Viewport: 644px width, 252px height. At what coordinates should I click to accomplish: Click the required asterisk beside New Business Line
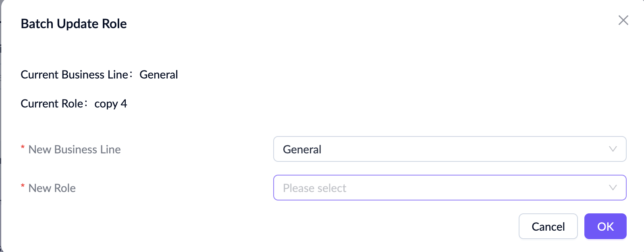pyautogui.click(x=23, y=148)
